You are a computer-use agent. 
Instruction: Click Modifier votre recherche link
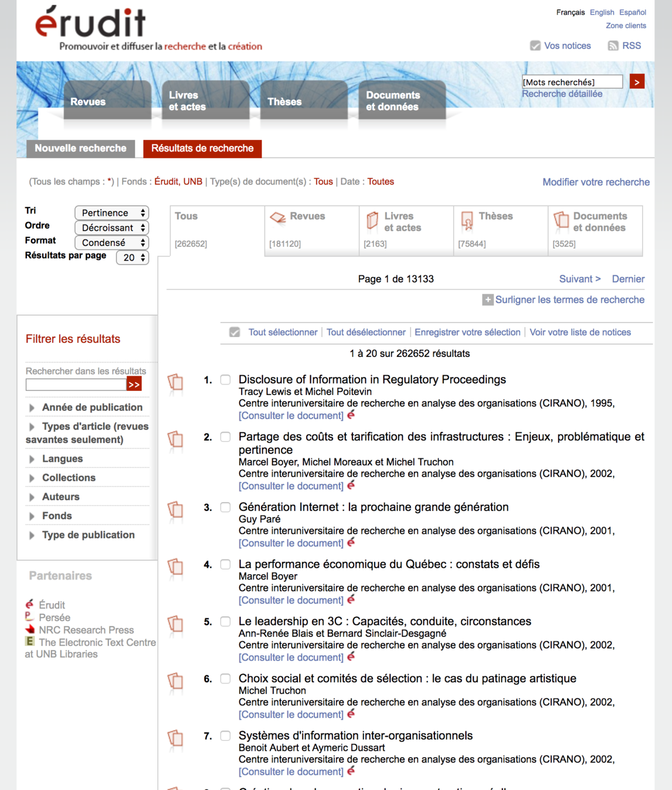pos(596,182)
